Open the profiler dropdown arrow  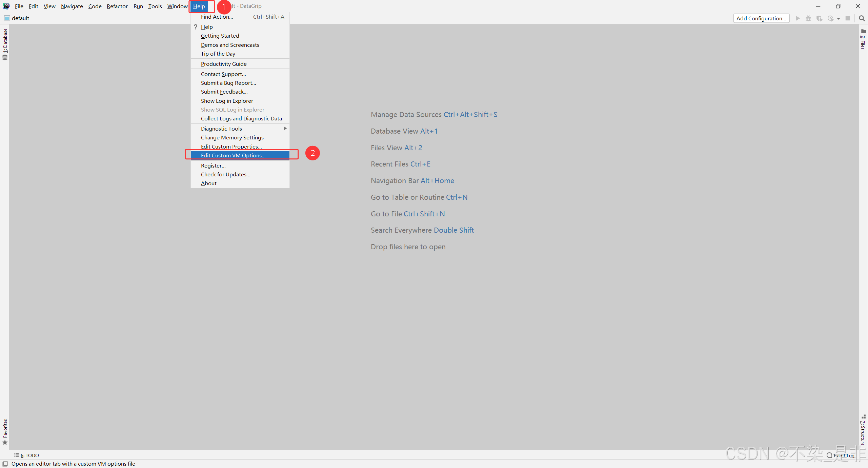[839, 19]
